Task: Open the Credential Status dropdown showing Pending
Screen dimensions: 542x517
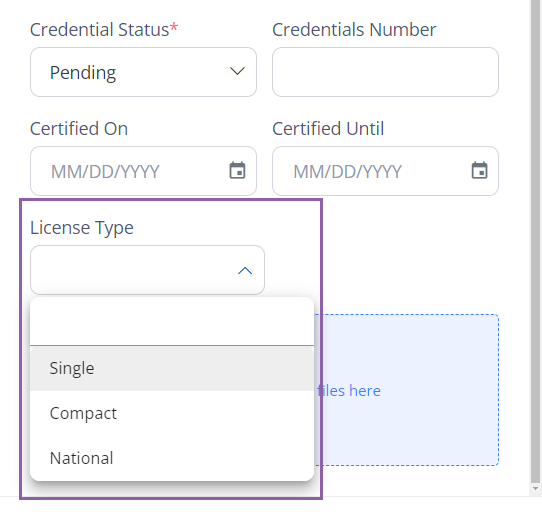Action: pyautogui.click(x=143, y=72)
